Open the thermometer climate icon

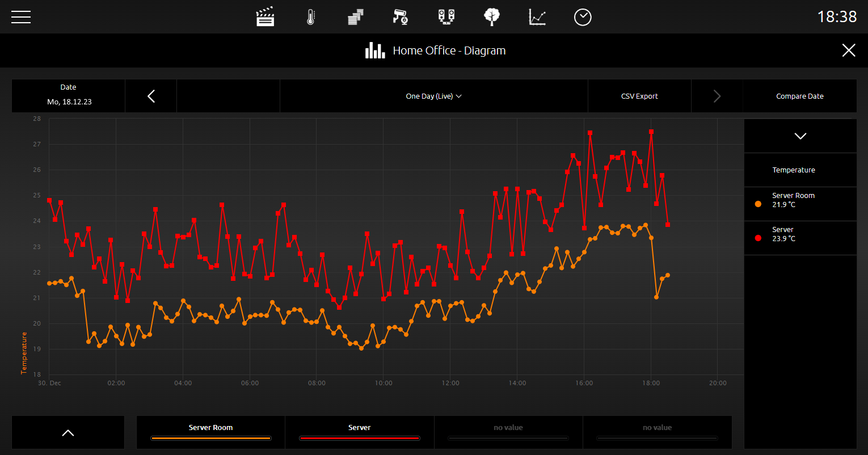pos(310,17)
